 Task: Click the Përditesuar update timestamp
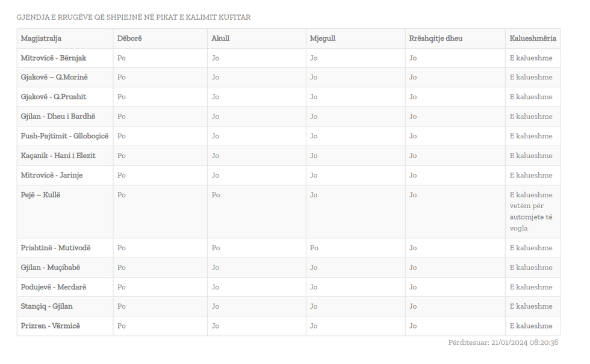(503, 343)
